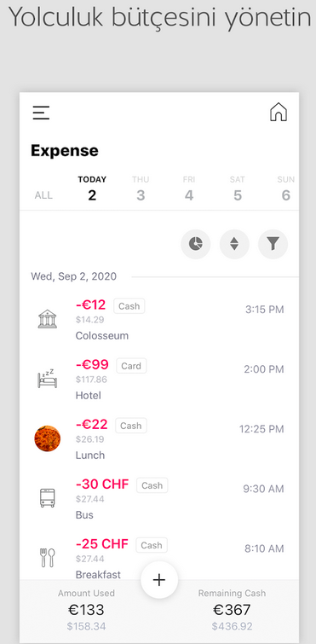Open the Remaining Cash €367 summary
This screenshot has width=316, height=644.
232,611
